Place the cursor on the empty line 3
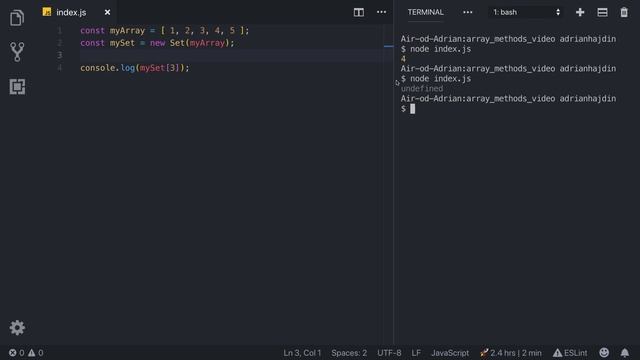Screen dimensions: 640x360 231,55
